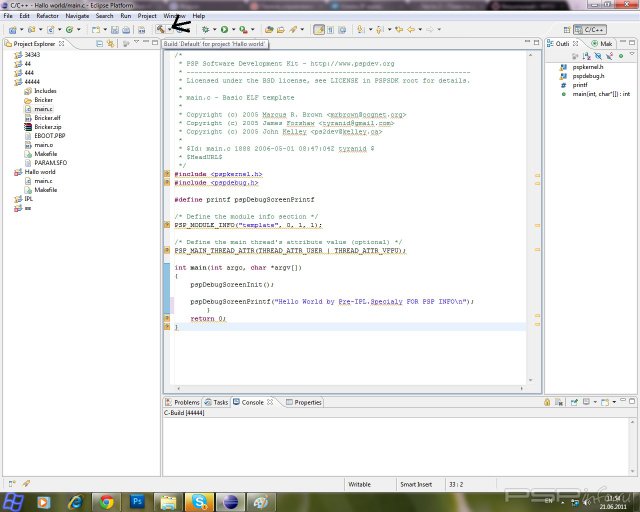
Task: Click the Debug bug icon
Action: (203, 30)
